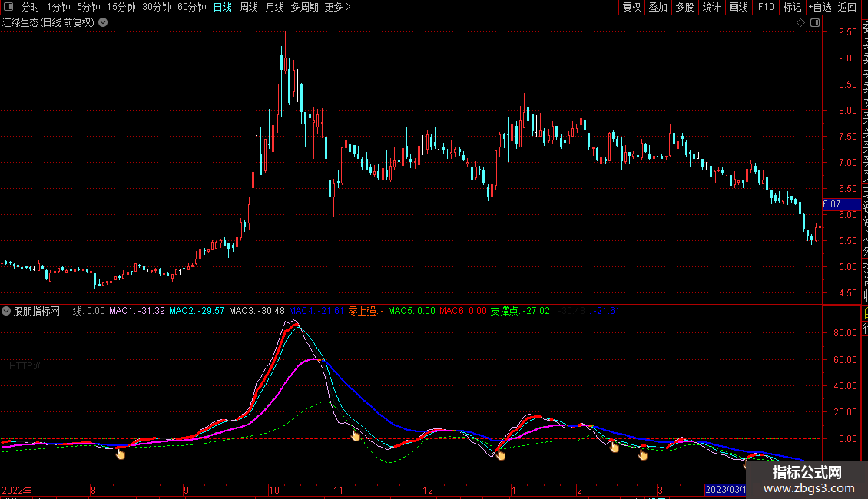The image size is (868, 499).
Task: Open the 多股 multi-stock view
Action: (x=684, y=7)
